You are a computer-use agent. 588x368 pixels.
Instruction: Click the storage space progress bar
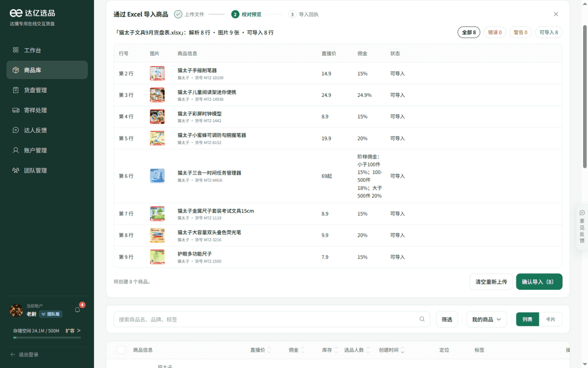pos(47,338)
